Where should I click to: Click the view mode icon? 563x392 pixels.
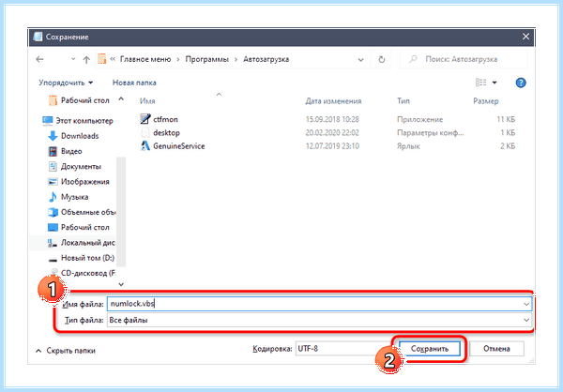click(480, 83)
